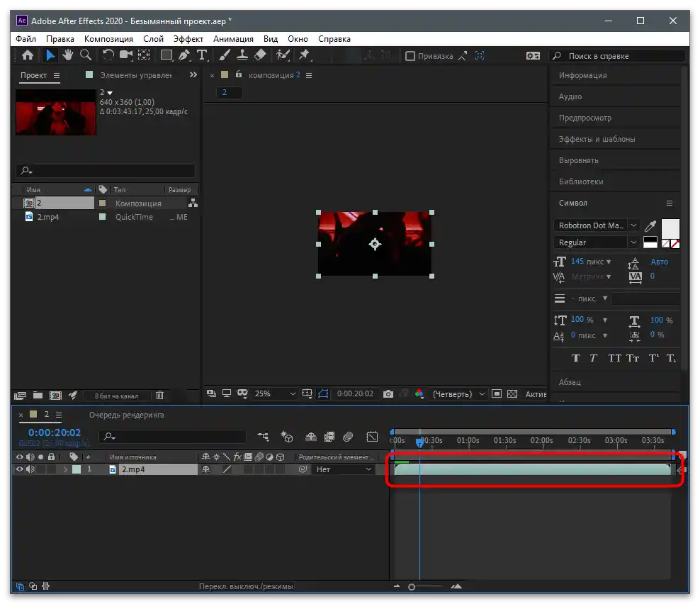Open the Файл menu

tap(26, 39)
